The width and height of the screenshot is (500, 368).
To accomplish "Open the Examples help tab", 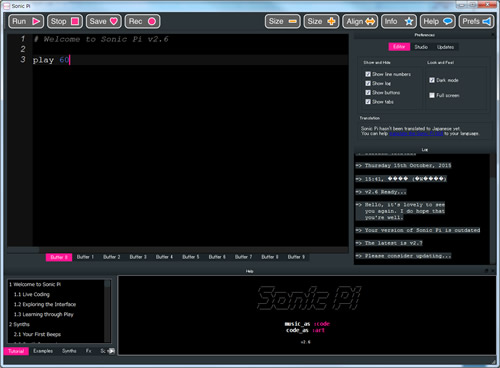I will tap(43, 351).
